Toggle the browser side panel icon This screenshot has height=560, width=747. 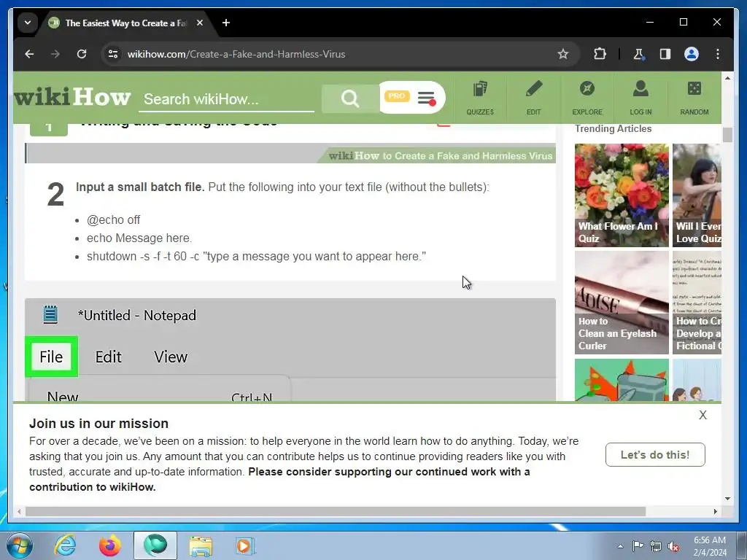click(x=665, y=54)
